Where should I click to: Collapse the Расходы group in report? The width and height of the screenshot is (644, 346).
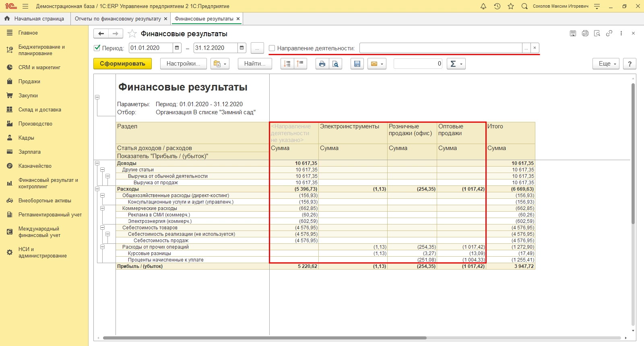click(x=97, y=189)
